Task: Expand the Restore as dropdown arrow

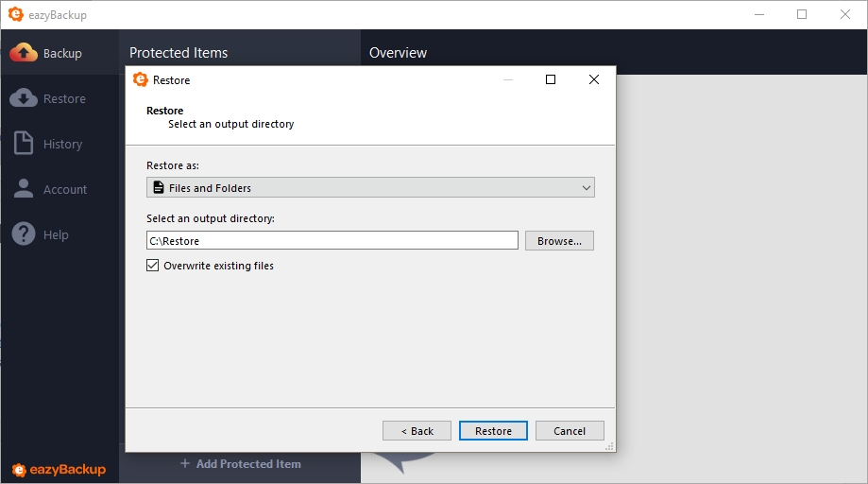Action: [587, 188]
